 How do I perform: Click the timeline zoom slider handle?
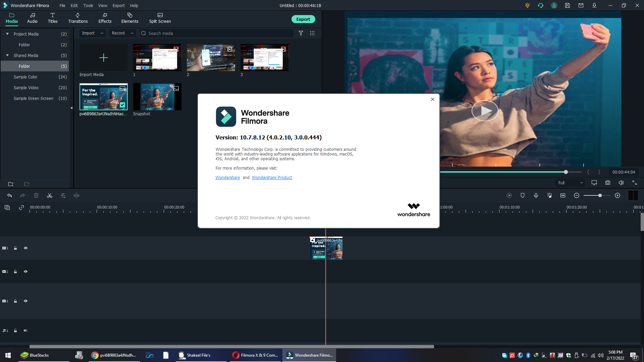(600, 195)
